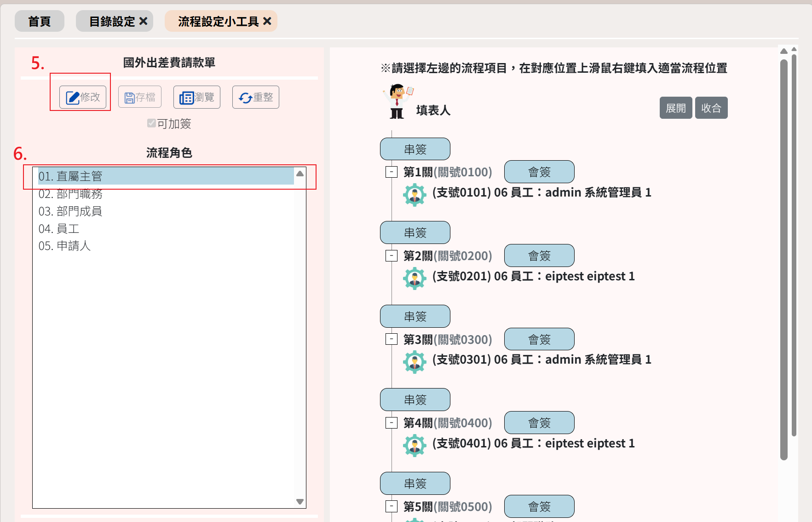This screenshot has width=812, height=522.
Task: Switch to the 目錄設定 tab
Action: [x=111, y=22]
